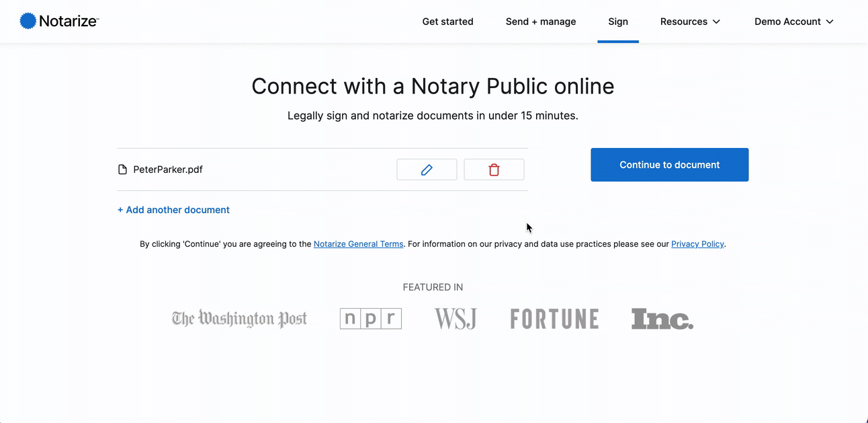This screenshot has height=423, width=868.
Task: Click the Fortune logo
Action: (554, 318)
